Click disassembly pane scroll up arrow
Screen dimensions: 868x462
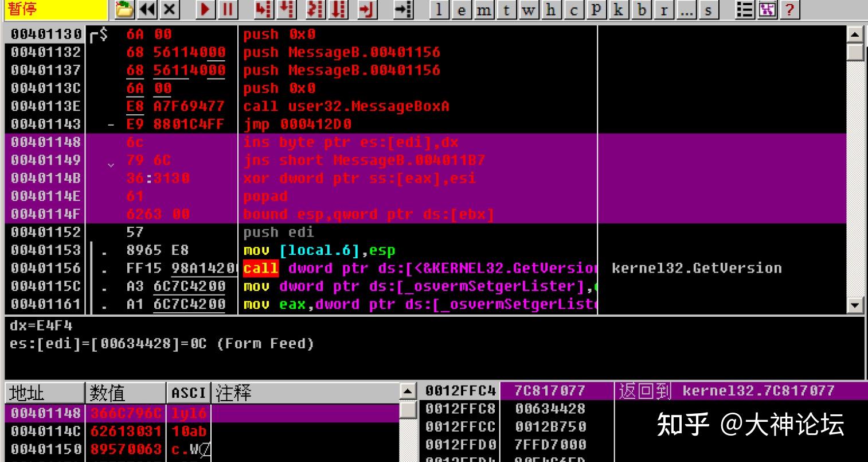[x=855, y=34]
